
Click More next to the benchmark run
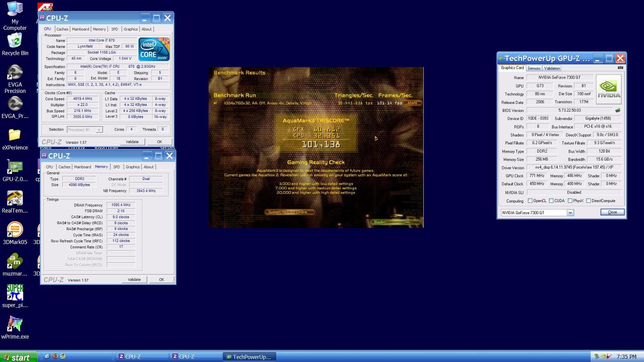[413, 103]
